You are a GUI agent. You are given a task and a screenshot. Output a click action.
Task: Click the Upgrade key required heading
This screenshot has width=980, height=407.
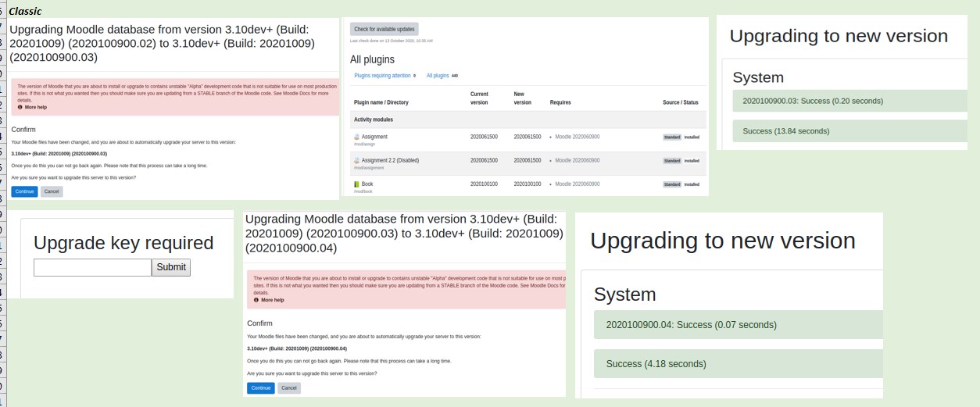click(123, 243)
